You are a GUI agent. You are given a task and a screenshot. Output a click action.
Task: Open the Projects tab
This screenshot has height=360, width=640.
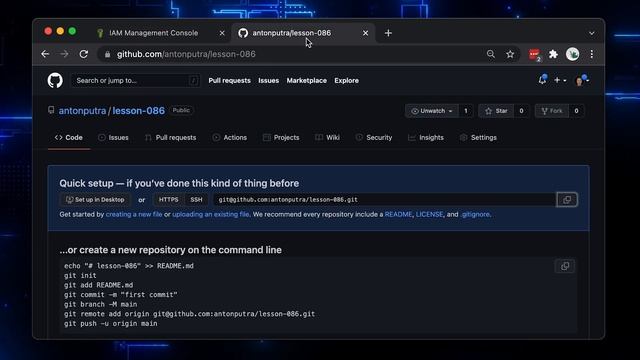coord(281,138)
